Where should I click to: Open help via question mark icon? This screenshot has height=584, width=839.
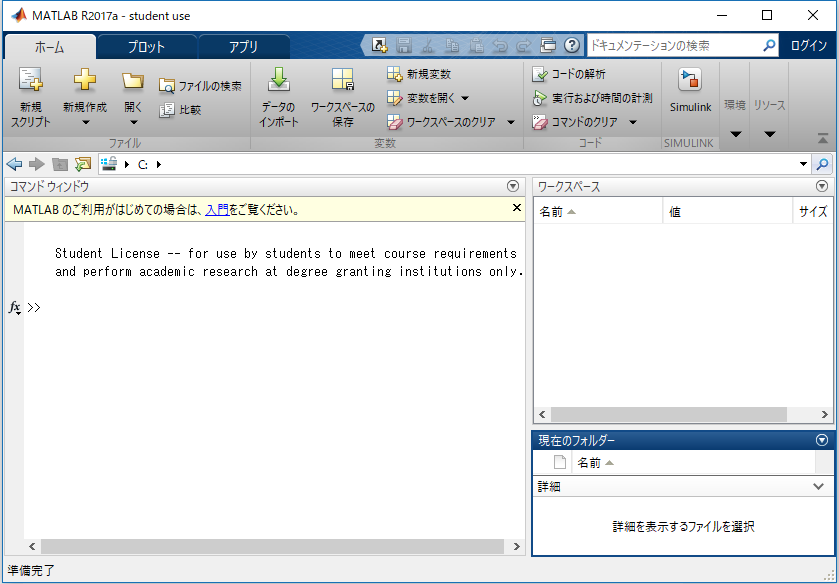[x=572, y=45]
